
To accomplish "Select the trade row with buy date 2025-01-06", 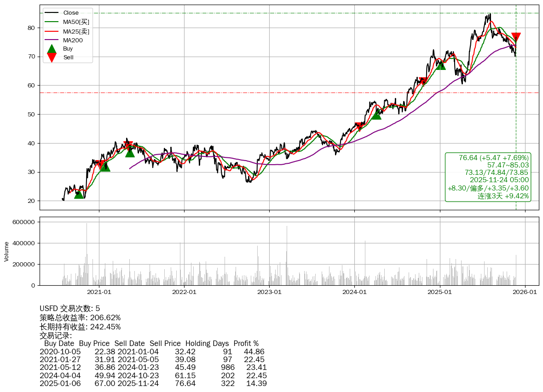I will pos(152,383).
